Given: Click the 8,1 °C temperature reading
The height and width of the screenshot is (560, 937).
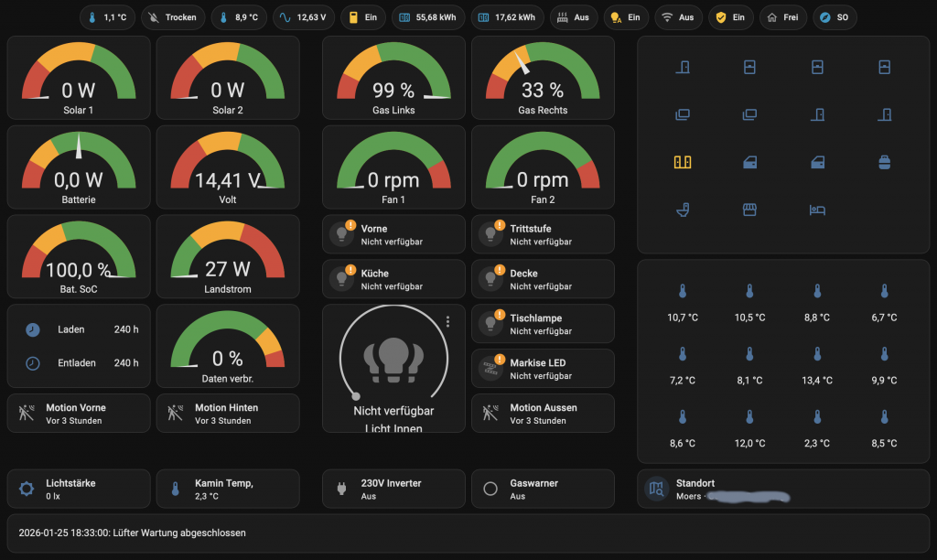Looking at the screenshot, I should pos(749,380).
